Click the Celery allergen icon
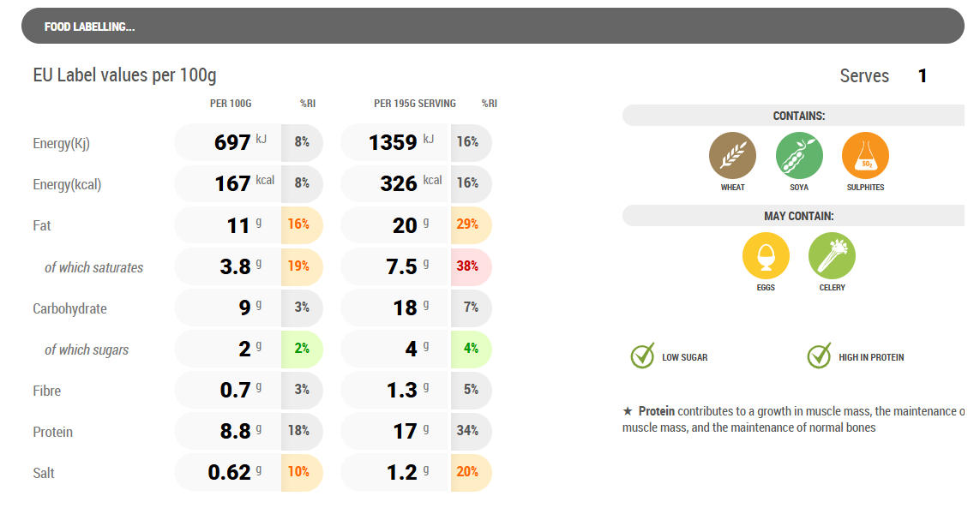The width and height of the screenshot is (980, 514). click(832, 256)
